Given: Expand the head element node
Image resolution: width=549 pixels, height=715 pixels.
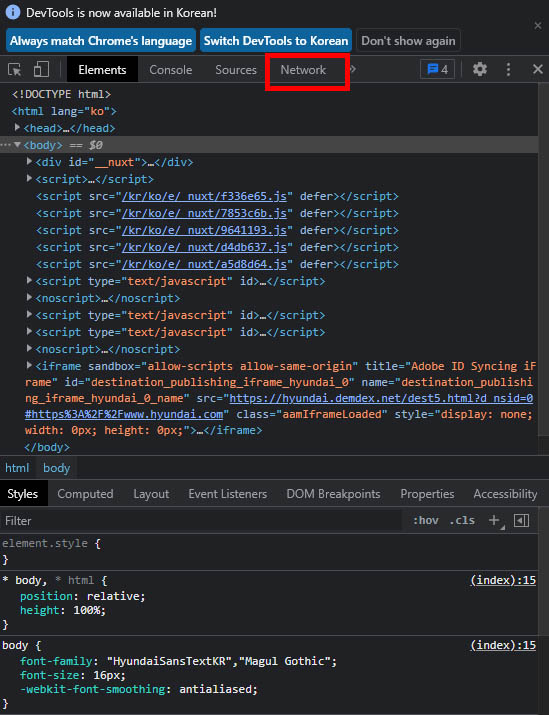Looking at the screenshot, I should [x=17, y=127].
